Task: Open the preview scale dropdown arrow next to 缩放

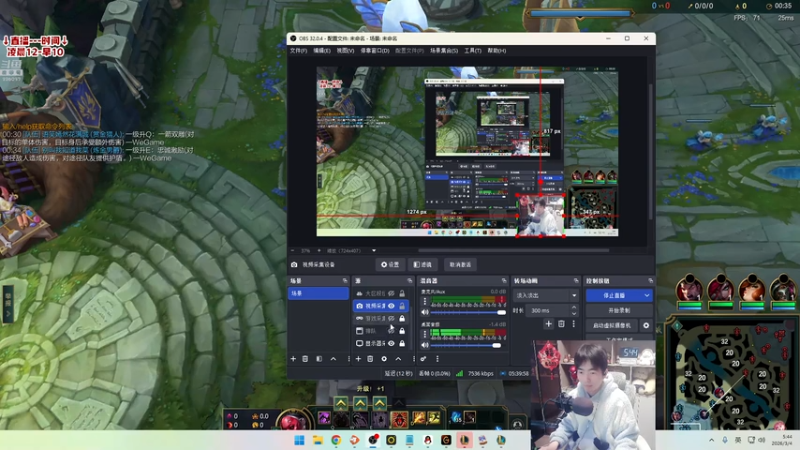Action: click(x=374, y=251)
